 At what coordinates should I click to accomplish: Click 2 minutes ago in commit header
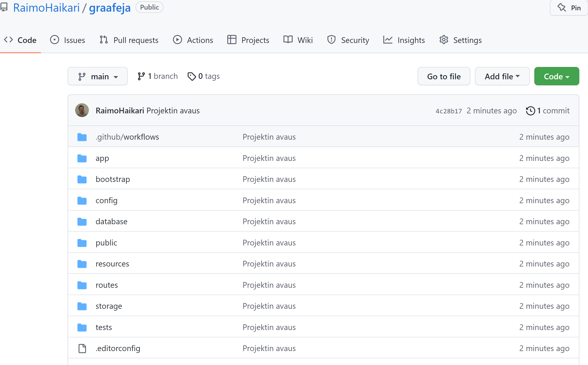(x=492, y=111)
